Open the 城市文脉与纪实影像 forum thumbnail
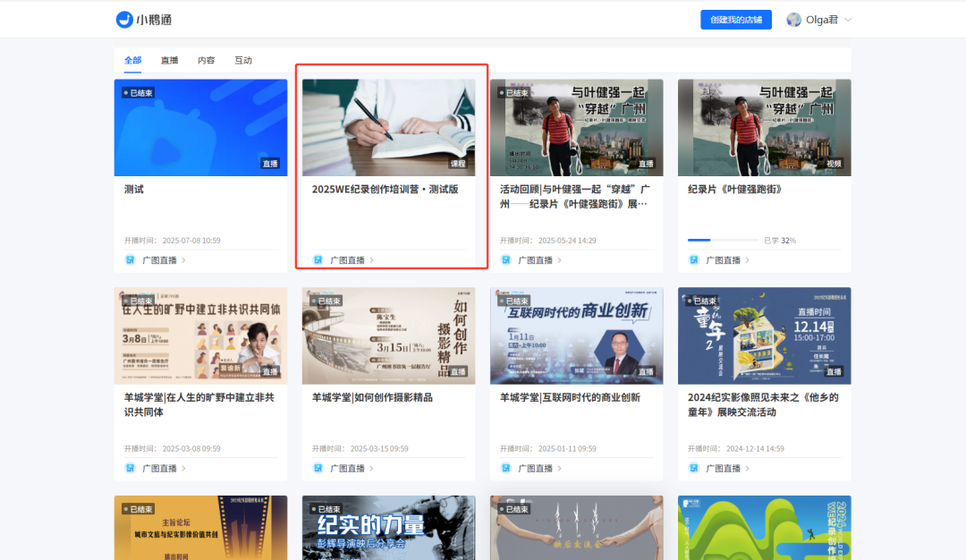 point(201,528)
